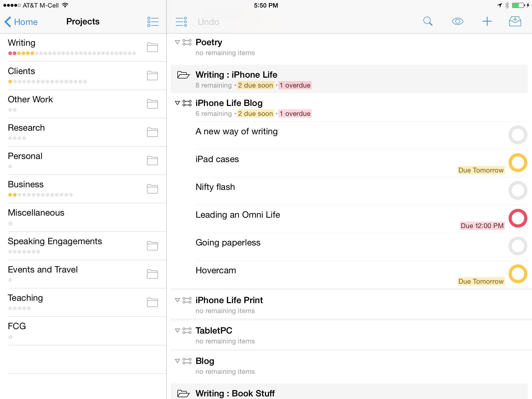The width and height of the screenshot is (532, 399).
Task: Complete the overdue Leading an Omni Life
Action: (518, 218)
